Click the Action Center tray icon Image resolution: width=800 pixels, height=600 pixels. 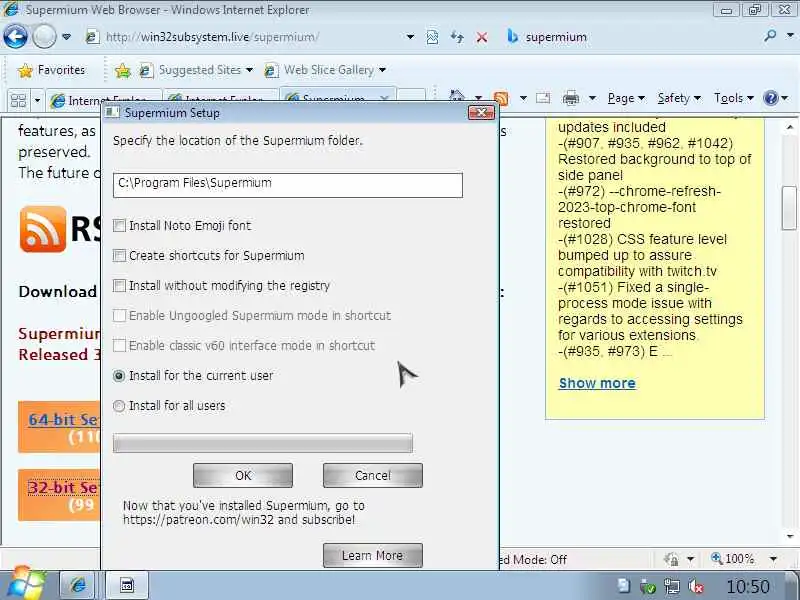point(623,586)
